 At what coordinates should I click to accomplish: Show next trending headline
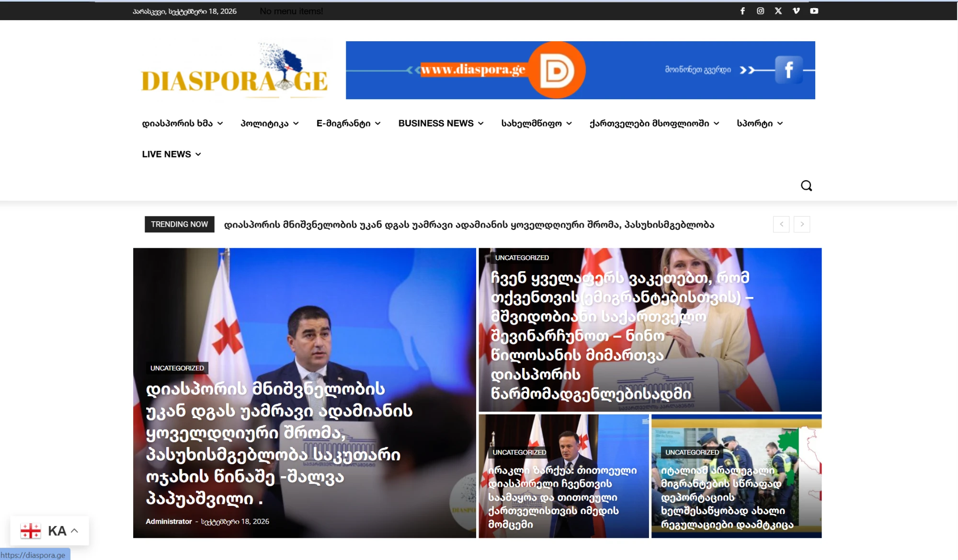[802, 224]
